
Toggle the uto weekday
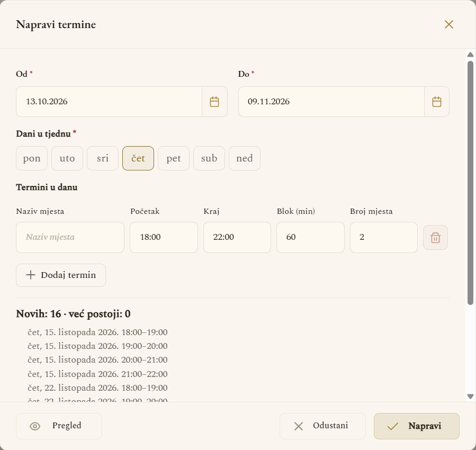[67, 158]
